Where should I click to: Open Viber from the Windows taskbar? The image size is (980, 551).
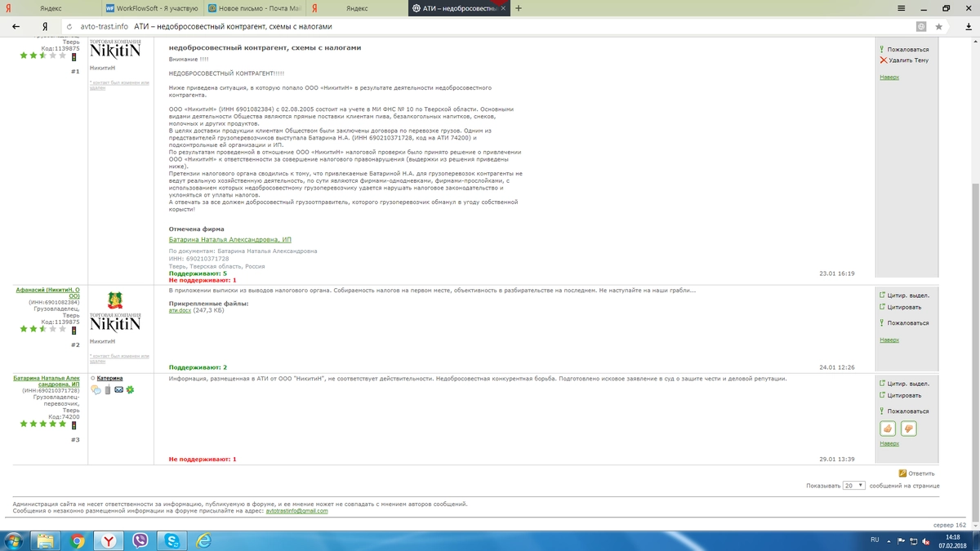coord(140,540)
